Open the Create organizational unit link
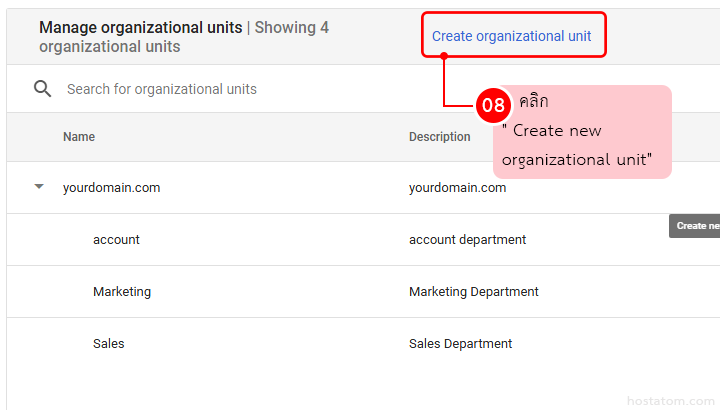720x410 pixels. click(x=511, y=36)
